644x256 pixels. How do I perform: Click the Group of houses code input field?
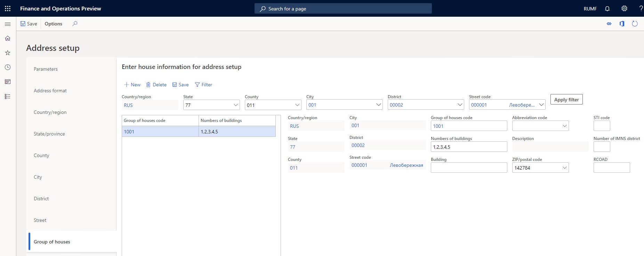[x=469, y=126]
